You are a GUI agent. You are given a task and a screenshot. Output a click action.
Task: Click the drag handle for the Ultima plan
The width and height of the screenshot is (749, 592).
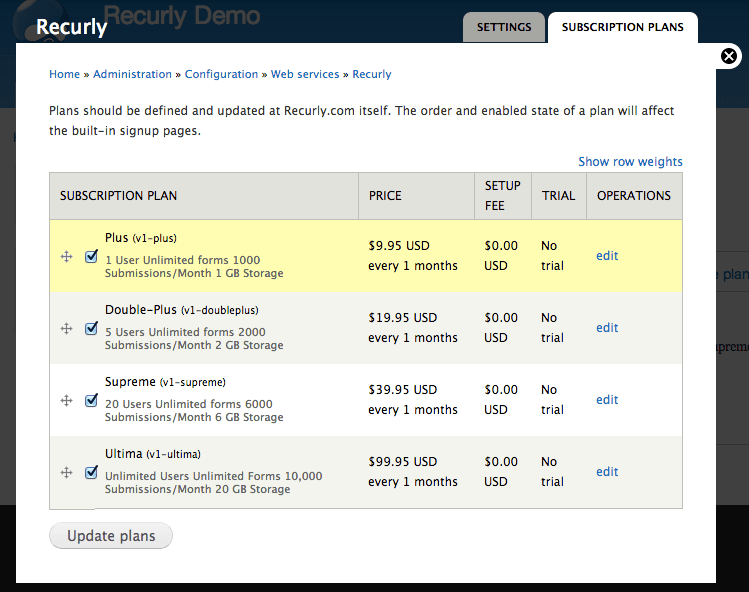tap(66, 473)
